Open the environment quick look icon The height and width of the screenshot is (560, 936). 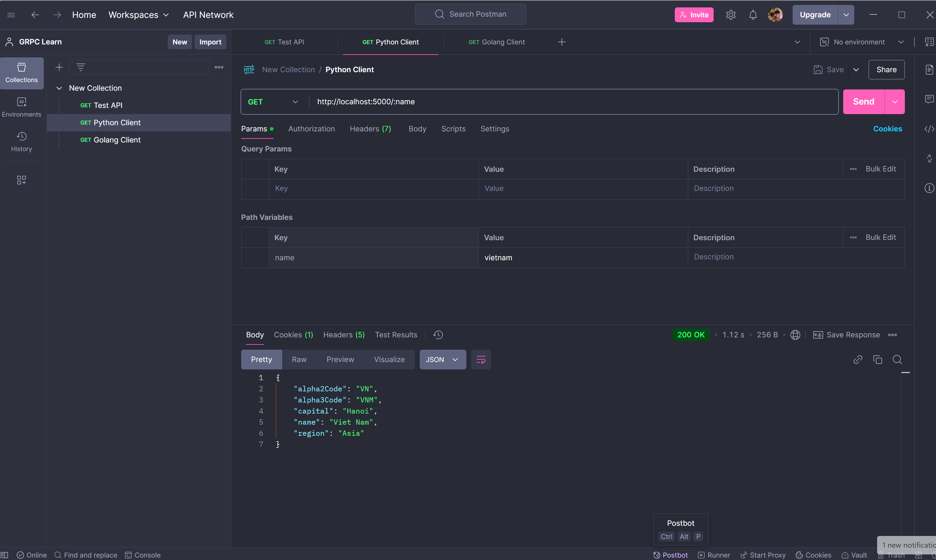click(x=929, y=42)
